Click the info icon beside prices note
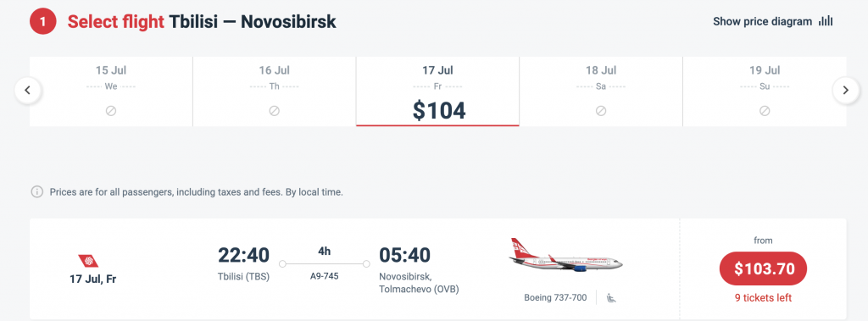 [37, 192]
